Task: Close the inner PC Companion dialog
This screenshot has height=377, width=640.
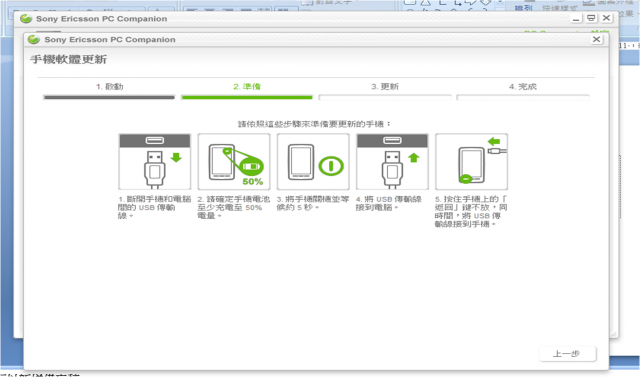Action: [596, 39]
